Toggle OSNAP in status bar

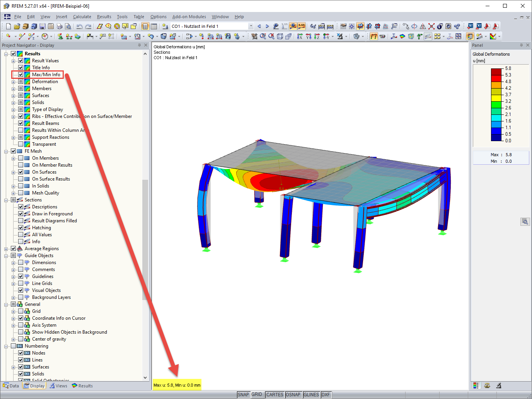click(x=293, y=395)
